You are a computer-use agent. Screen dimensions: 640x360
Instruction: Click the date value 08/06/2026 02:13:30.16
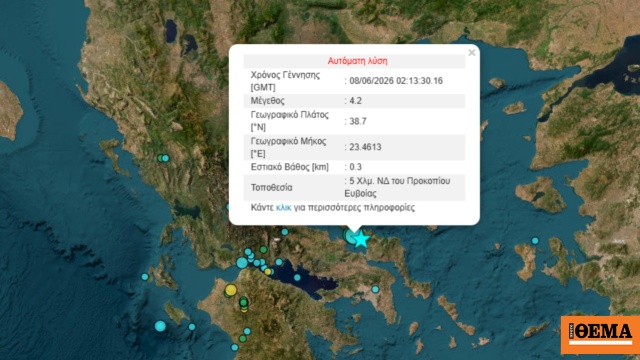coord(396,81)
